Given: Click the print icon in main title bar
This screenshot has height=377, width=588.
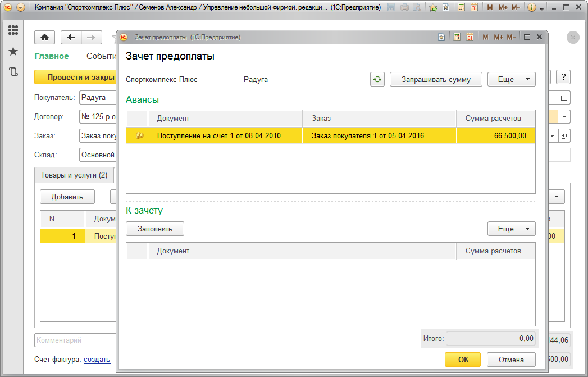Looking at the screenshot, I should coord(404,7).
